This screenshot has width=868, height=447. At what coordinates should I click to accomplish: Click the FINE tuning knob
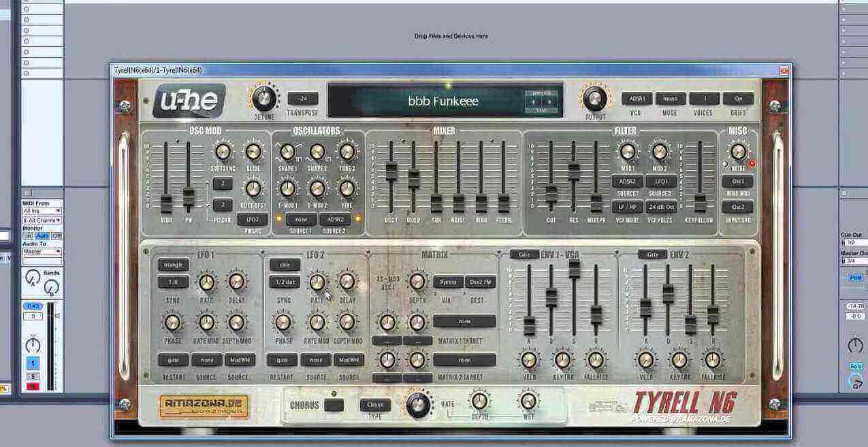coord(347,188)
